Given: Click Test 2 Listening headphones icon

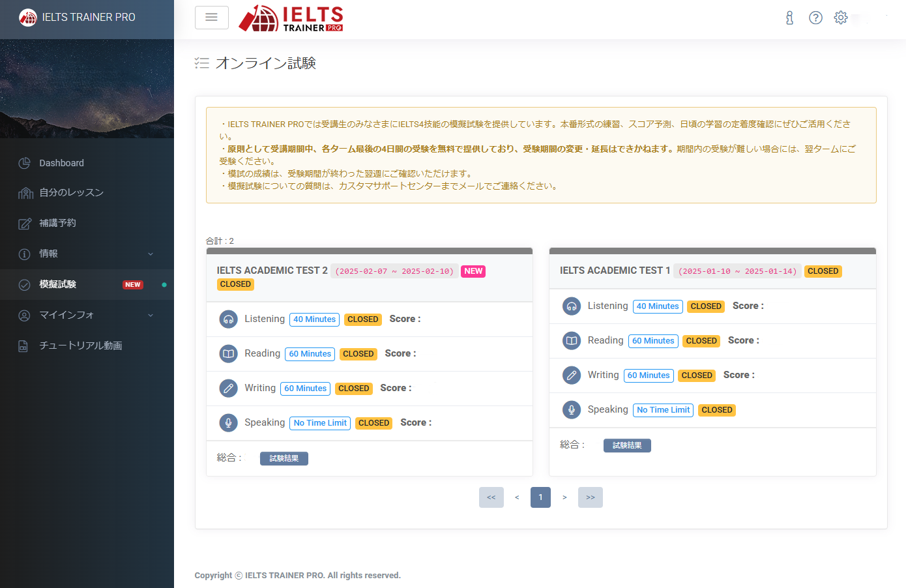Looking at the screenshot, I should click(228, 319).
